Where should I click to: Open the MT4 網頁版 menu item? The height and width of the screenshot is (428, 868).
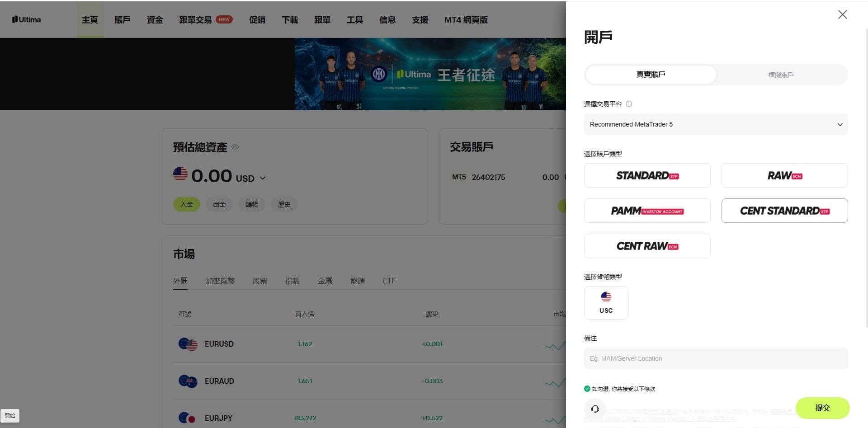point(466,20)
